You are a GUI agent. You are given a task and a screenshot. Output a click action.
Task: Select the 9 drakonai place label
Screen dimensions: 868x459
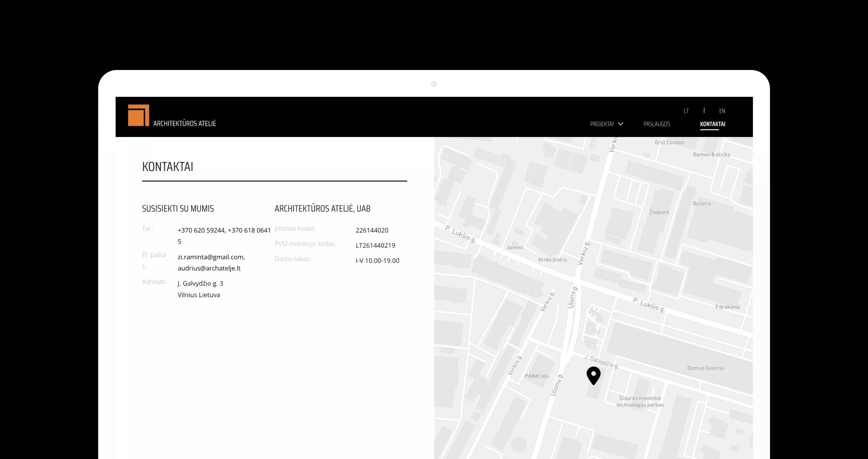point(728,307)
